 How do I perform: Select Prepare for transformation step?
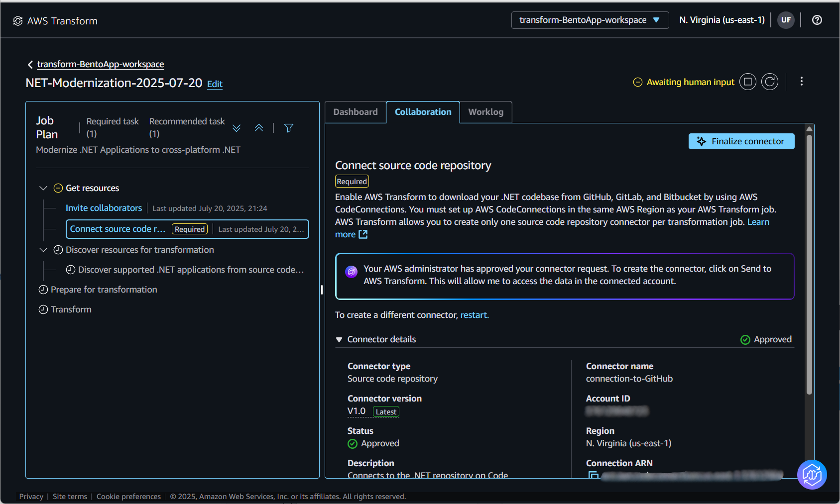(104, 290)
